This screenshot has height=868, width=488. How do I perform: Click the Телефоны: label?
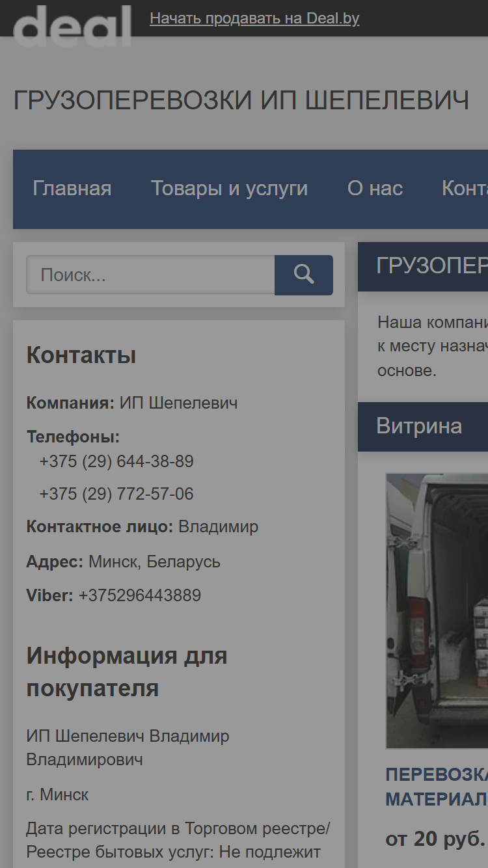tap(74, 437)
